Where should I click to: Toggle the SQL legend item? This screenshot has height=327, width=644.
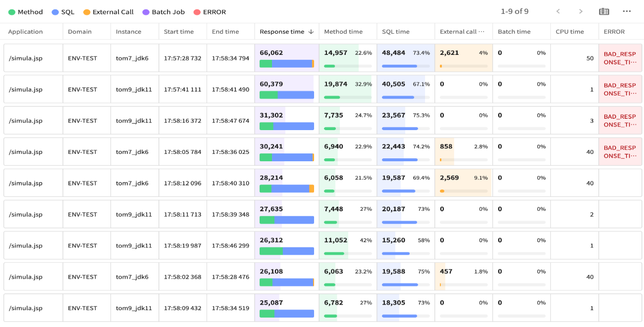[x=63, y=12]
